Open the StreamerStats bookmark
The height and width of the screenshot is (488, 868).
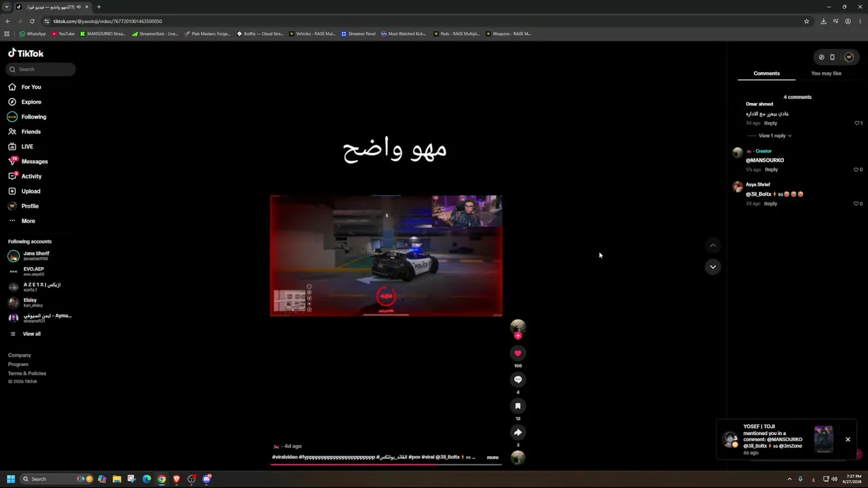point(155,33)
